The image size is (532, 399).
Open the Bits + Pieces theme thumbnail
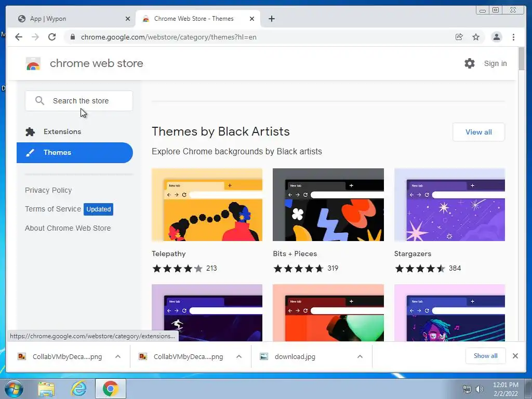click(x=328, y=205)
